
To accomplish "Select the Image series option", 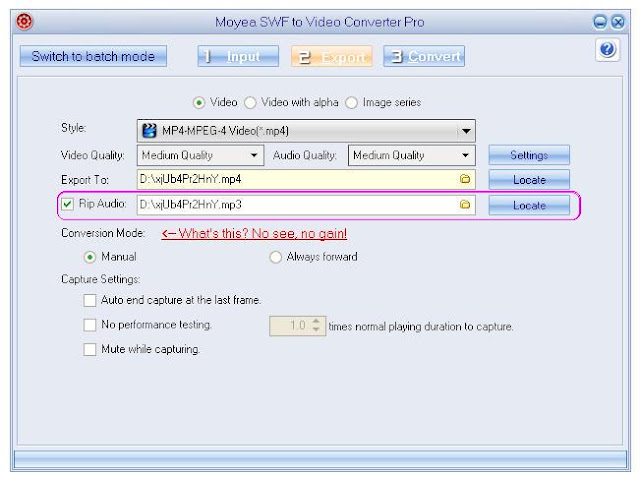I will (351, 102).
